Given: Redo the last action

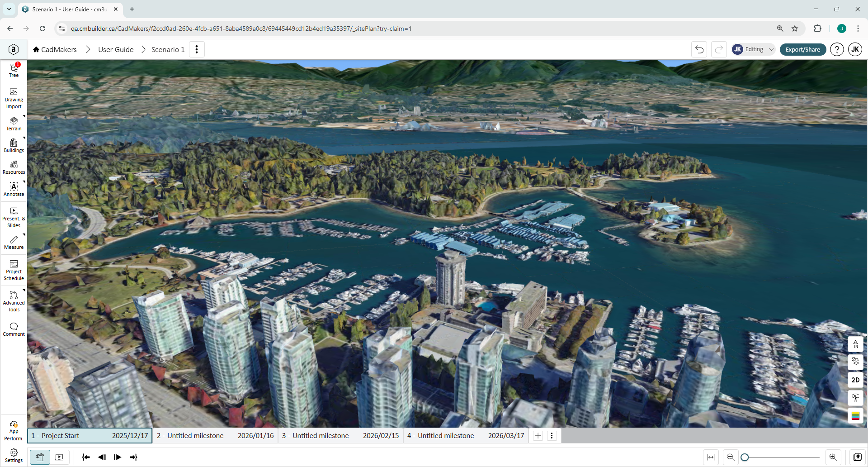Looking at the screenshot, I should [x=719, y=49].
